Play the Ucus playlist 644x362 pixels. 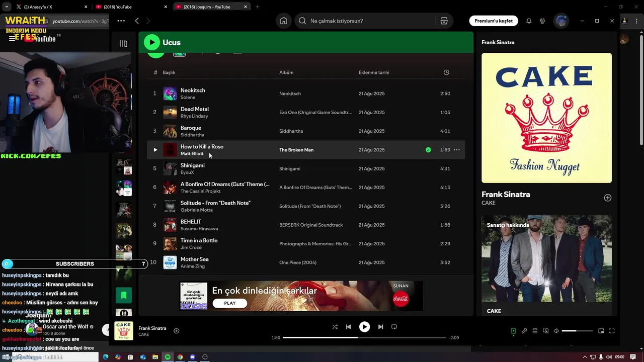151,42
